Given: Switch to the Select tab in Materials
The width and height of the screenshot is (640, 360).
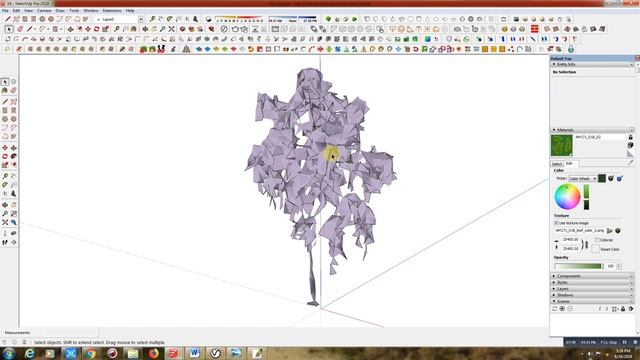Looking at the screenshot, I should [557, 164].
